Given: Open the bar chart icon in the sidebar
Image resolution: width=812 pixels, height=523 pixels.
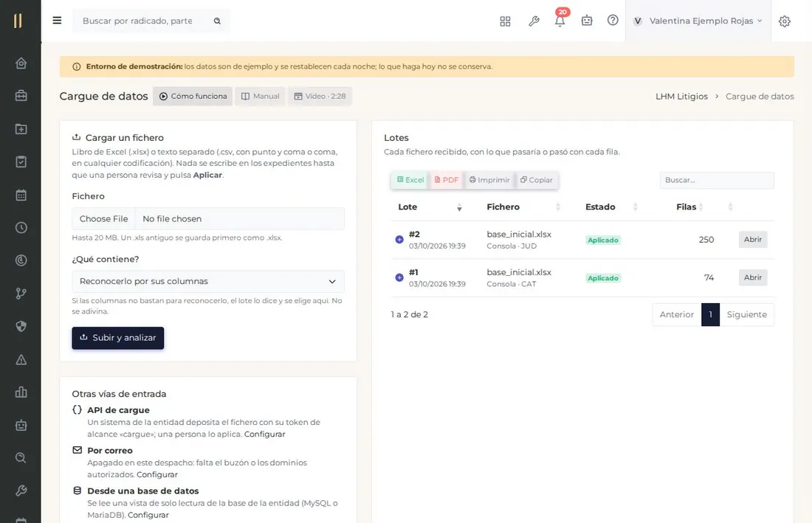Looking at the screenshot, I should (x=21, y=392).
